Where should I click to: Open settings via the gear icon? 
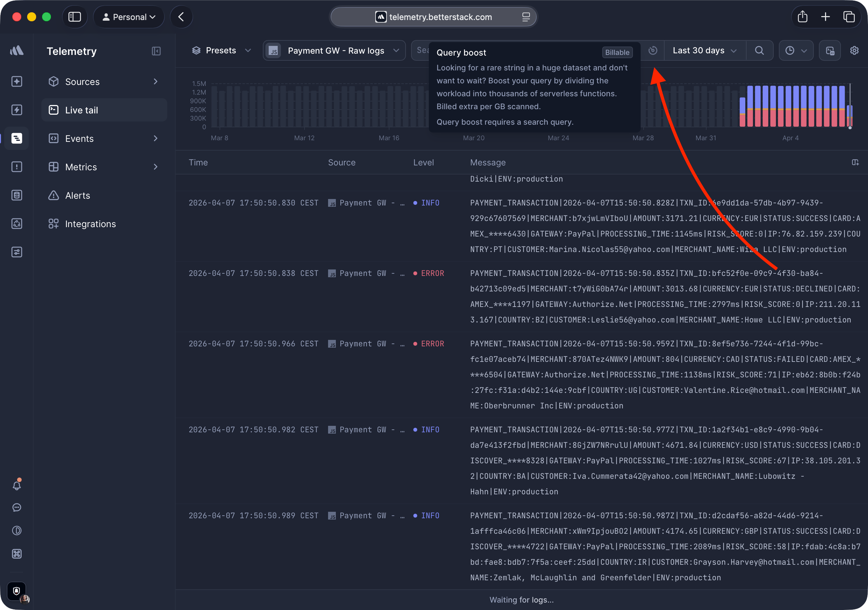pos(854,50)
